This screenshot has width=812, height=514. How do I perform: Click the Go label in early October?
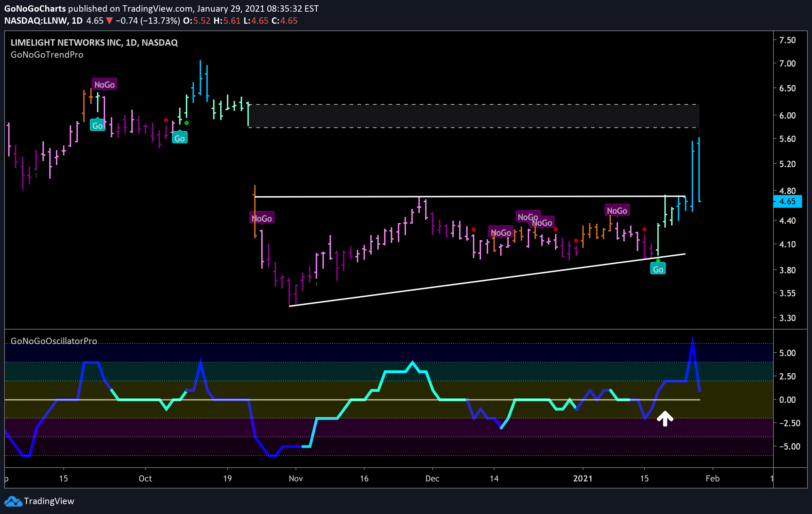[x=179, y=138]
